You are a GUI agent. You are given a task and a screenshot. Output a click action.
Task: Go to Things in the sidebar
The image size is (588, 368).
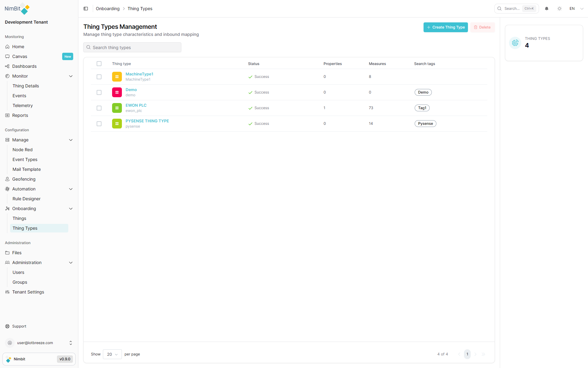[x=19, y=218]
